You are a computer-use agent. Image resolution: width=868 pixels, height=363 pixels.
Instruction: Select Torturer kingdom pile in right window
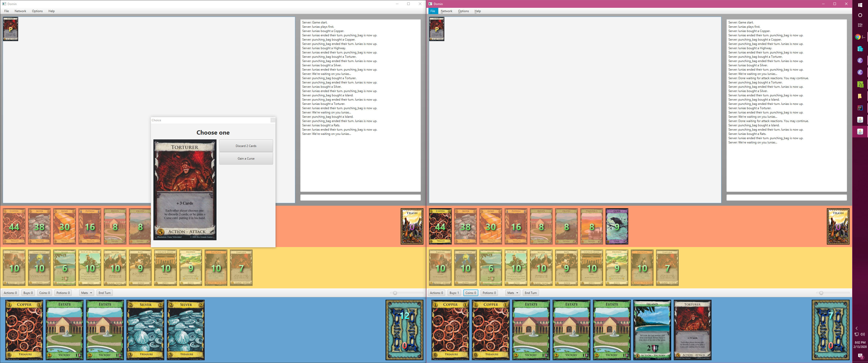pyautogui.click(x=667, y=268)
